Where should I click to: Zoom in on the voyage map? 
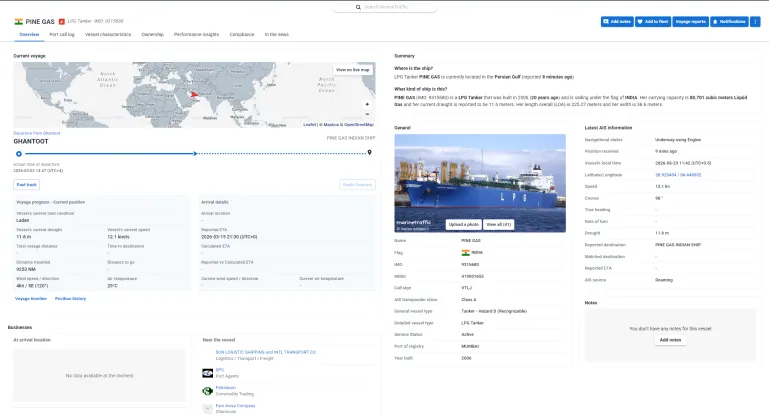367,103
